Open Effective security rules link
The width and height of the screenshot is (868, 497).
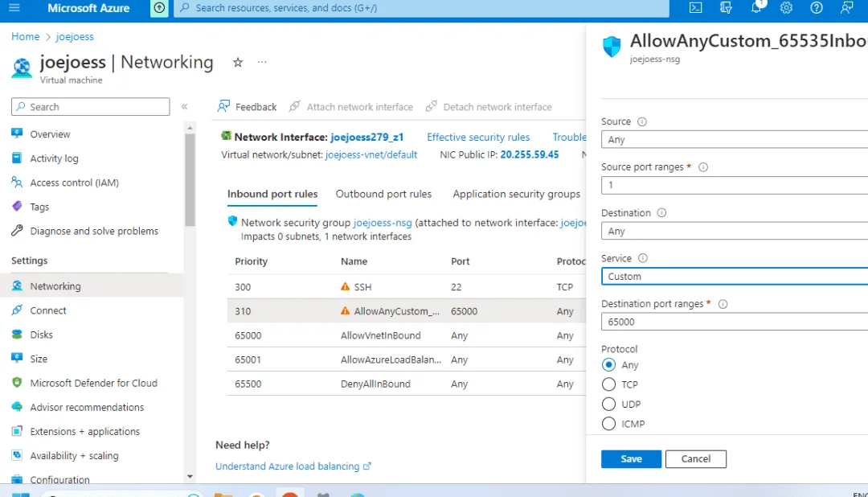tap(478, 137)
